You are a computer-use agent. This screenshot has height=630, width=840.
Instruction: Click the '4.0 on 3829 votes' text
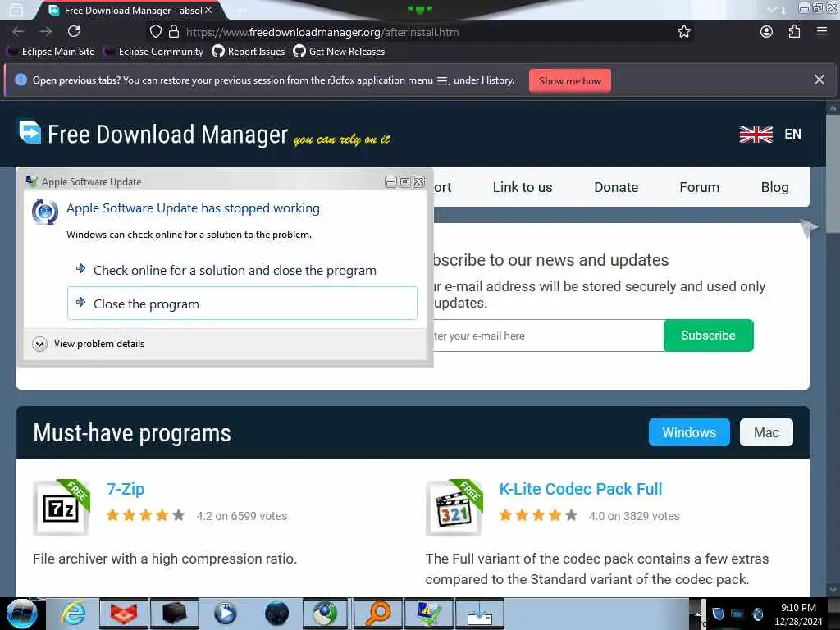coord(634,516)
